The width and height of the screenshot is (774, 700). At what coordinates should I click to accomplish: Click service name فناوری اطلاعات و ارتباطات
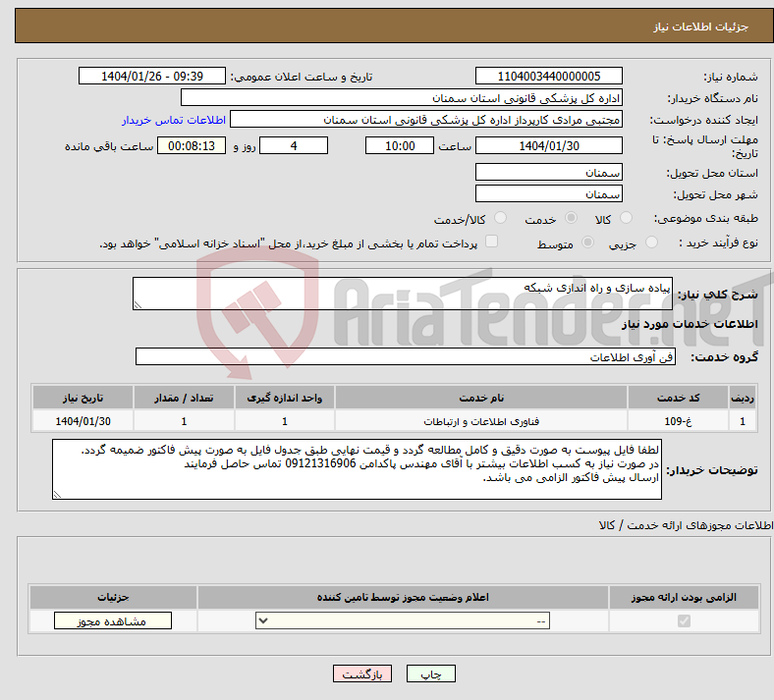[x=481, y=421]
